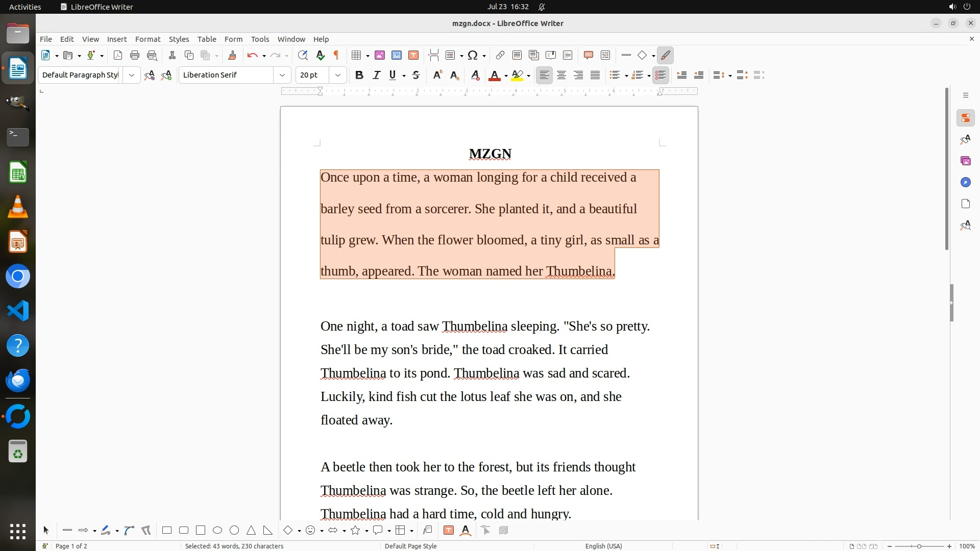The image size is (980, 551).
Task: Open the Format menu
Action: 148,39
